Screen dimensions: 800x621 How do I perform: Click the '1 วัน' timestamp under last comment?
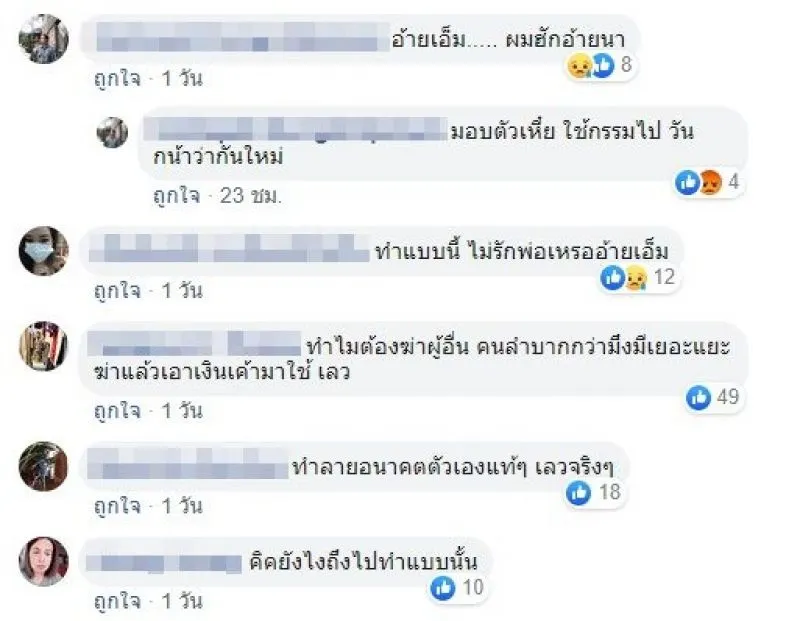click(x=182, y=602)
